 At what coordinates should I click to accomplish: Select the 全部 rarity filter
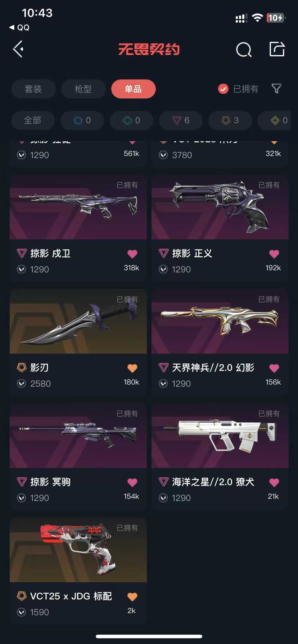click(x=33, y=120)
